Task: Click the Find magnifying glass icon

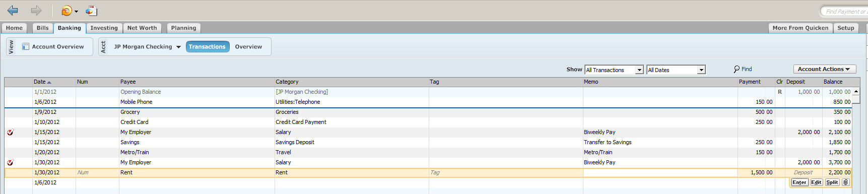Action: [737, 69]
